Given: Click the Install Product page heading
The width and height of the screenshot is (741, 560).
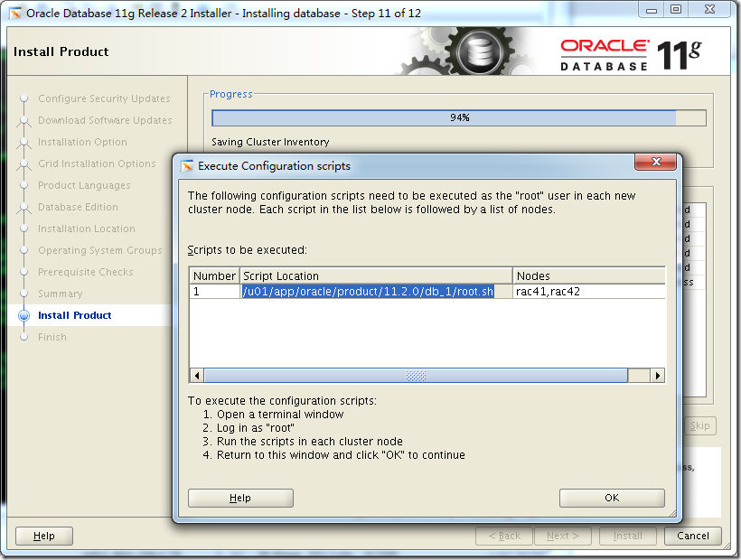Looking at the screenshot, I should [61, 51].
